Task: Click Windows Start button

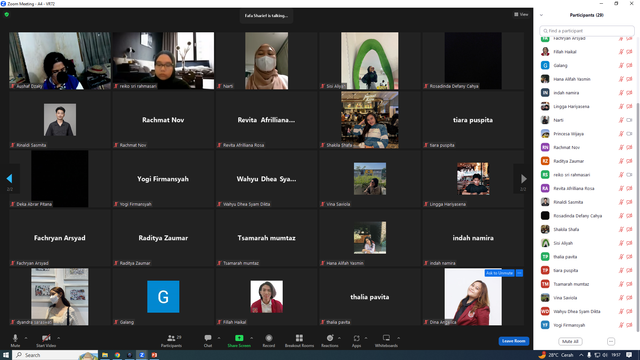Action: (x=6, y=355)
